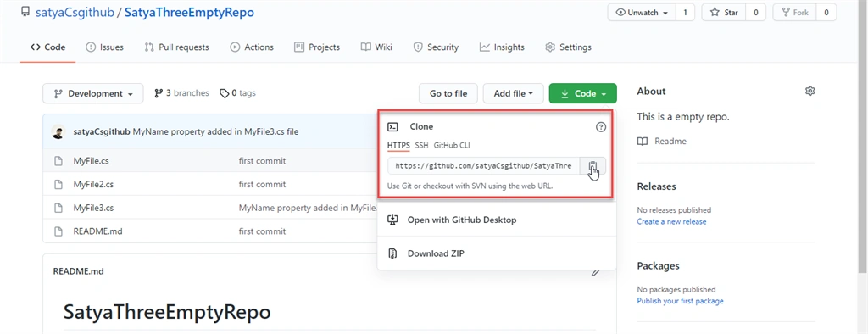The image size is (868, 334).
Task: Click first commit message for MyFile.cs
Action: [x=263, y=161]
